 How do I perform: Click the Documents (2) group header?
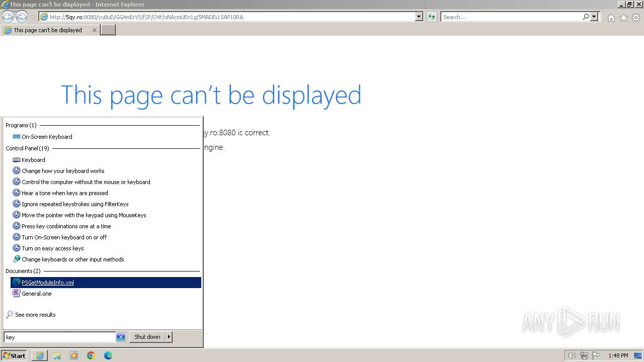point(23,271)
